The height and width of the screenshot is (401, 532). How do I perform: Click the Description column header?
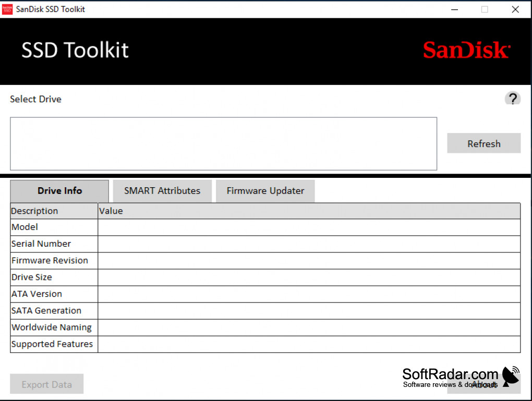click(54, 211)
